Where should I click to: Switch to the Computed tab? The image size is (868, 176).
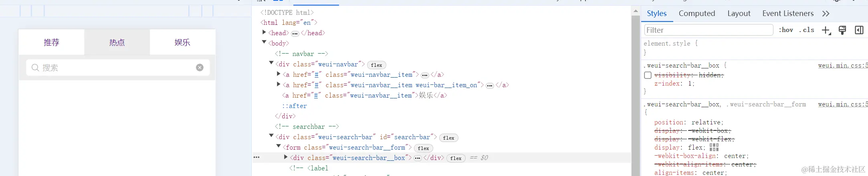click(x=696, y=14)
